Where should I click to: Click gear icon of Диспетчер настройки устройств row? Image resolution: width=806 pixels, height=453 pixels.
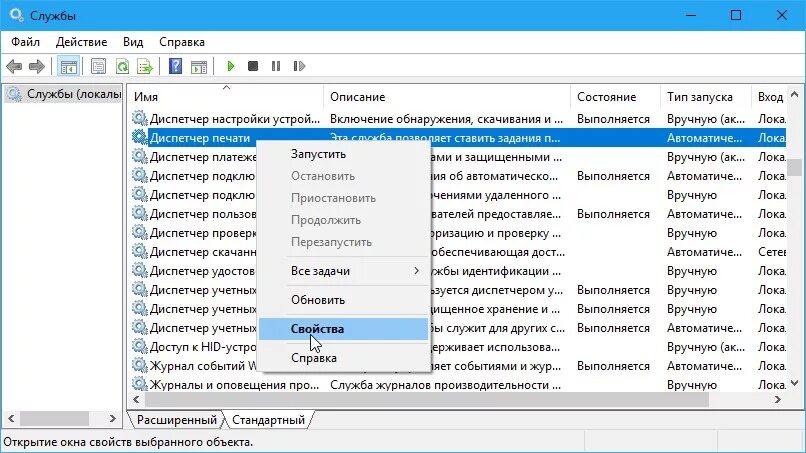pos(139,118)
